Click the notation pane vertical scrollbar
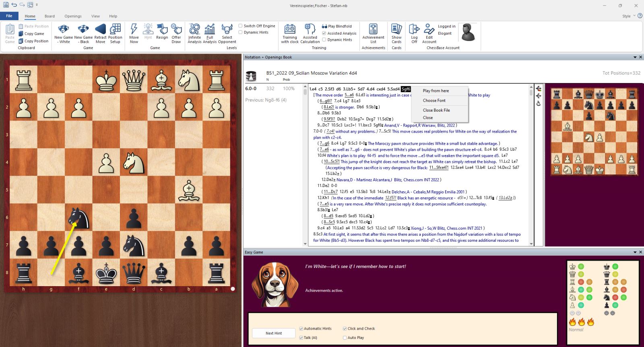 tap(531, 161)
